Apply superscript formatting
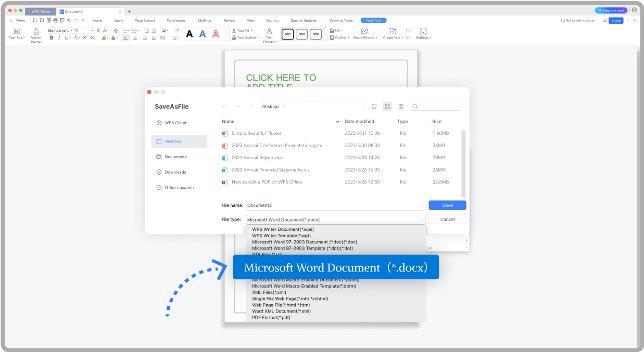The height and width of the screenshot is (352, 644). [85, 37]
